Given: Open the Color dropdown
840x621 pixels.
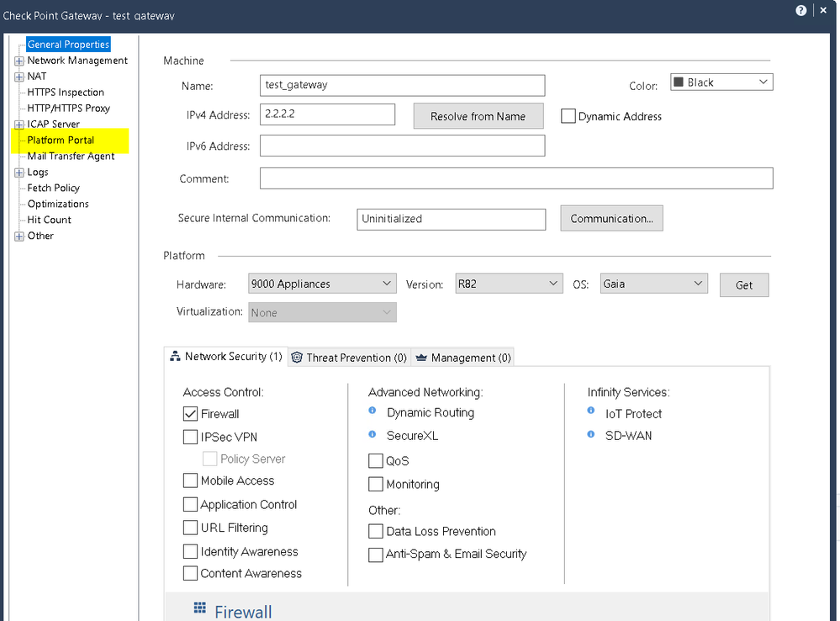Looking at the screenshot, I should [721, 82].
